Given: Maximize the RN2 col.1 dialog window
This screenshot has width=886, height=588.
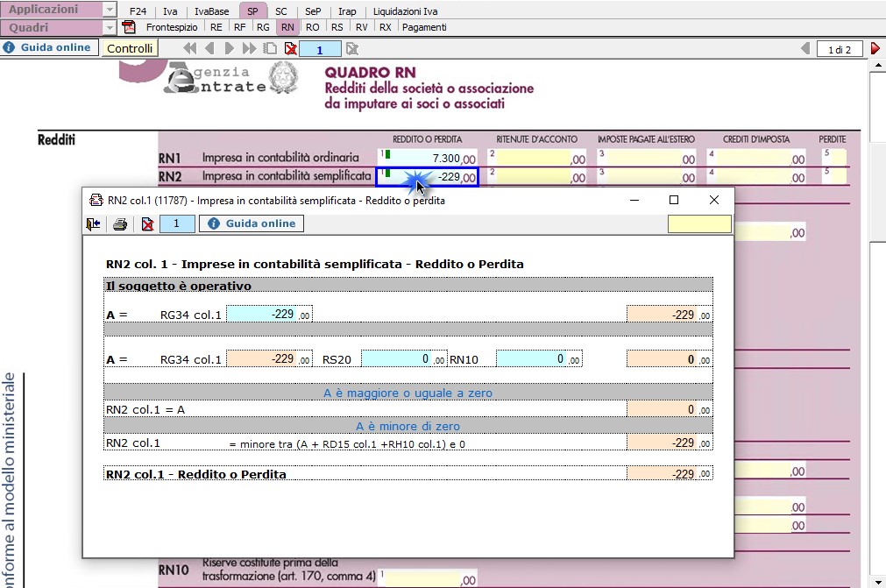Looking at the screenshot, I should [x=674, y=200].
